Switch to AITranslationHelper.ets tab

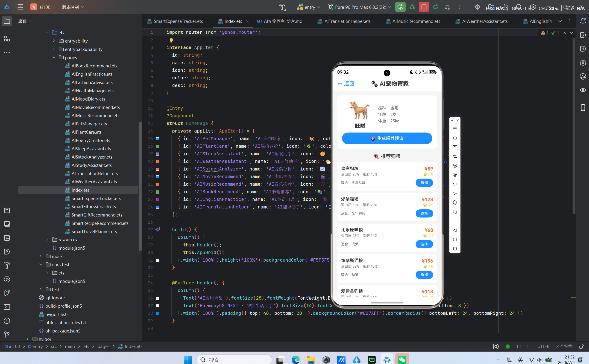tap(344, 21)
